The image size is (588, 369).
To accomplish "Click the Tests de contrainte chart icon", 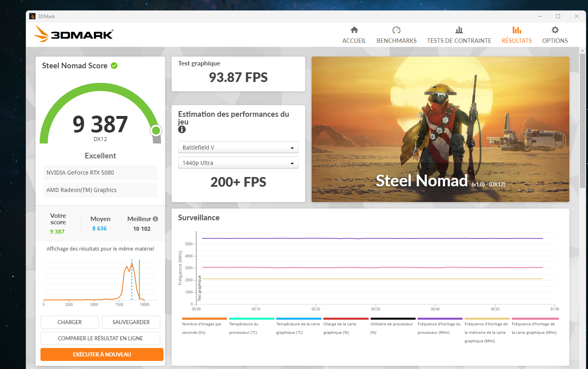I will pos(459,30).
